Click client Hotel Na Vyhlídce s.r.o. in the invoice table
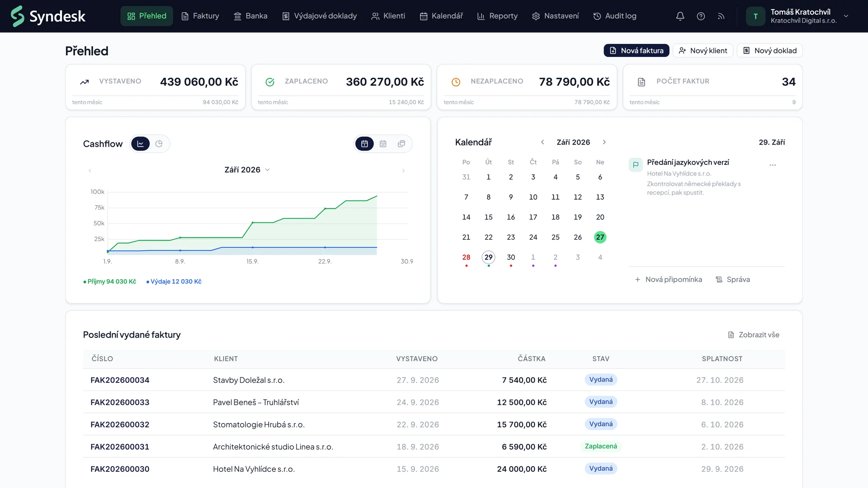Viewport: 868px width, 488px height. click(x=254, y=469)
